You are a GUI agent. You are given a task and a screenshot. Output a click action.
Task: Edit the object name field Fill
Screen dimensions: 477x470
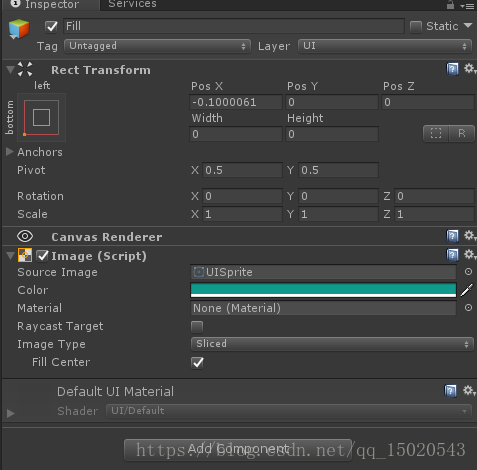pos(234,26)
